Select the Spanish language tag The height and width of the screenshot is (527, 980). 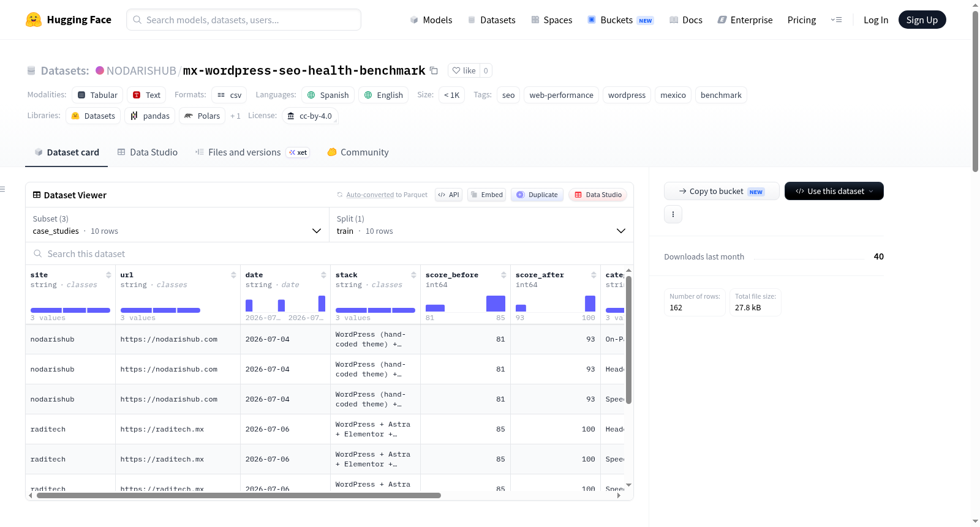point(328,95)
